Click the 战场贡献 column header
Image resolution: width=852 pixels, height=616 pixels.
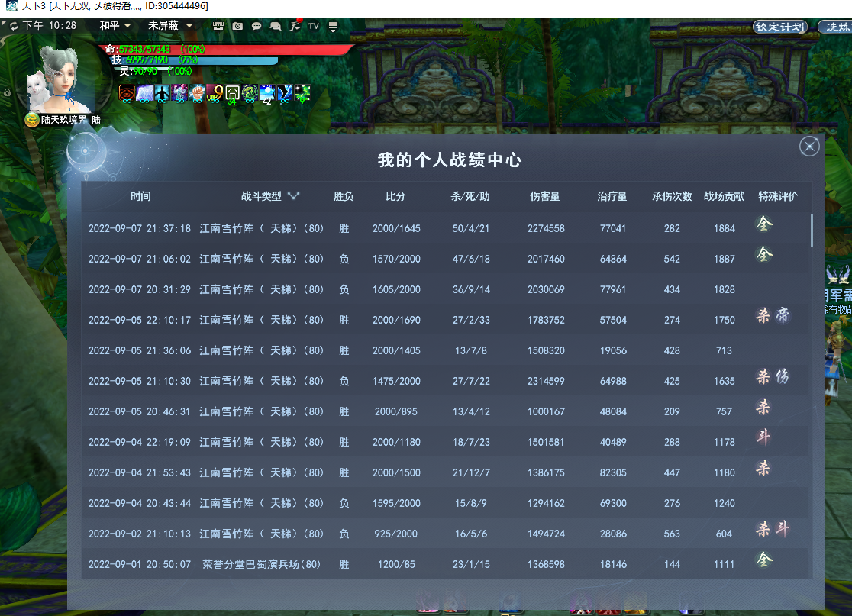[x=724, y=196]
